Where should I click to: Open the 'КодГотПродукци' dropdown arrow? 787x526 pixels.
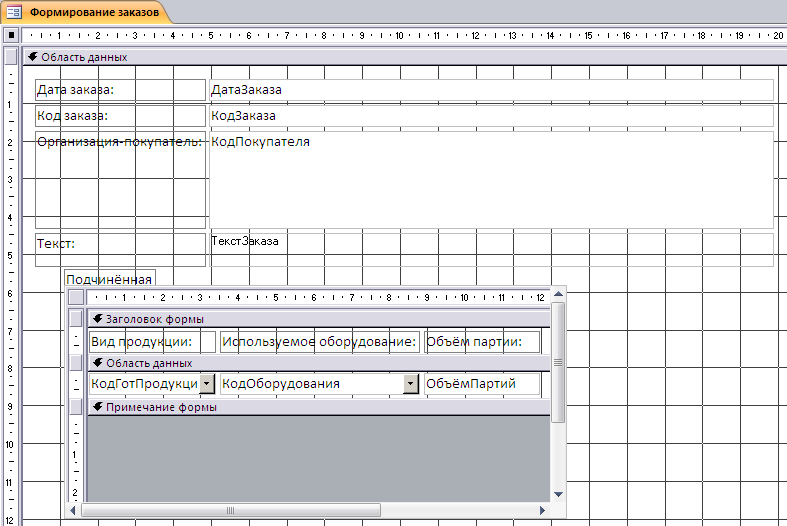(x=207, y=384)
